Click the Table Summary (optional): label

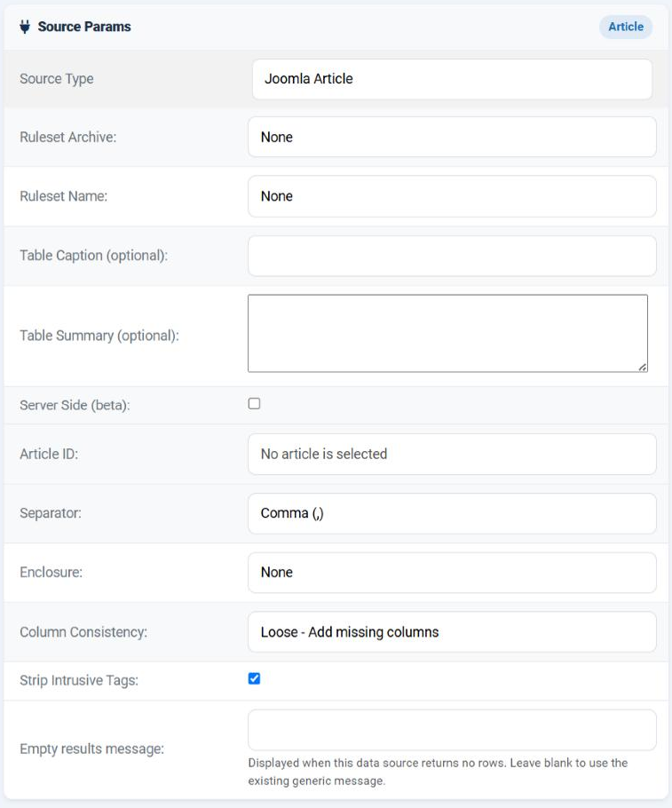coord(99,336)
